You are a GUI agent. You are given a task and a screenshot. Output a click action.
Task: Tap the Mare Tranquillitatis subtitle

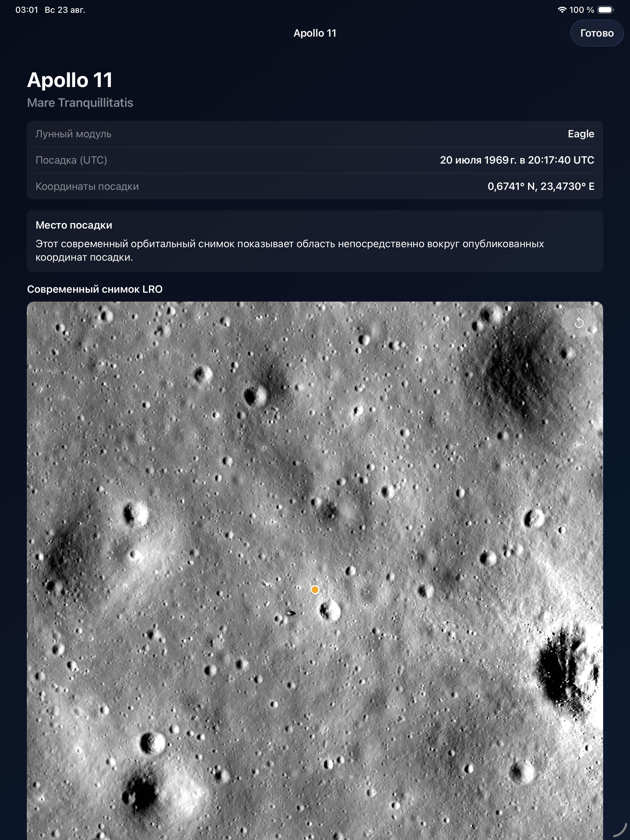(x=80, y=103)
